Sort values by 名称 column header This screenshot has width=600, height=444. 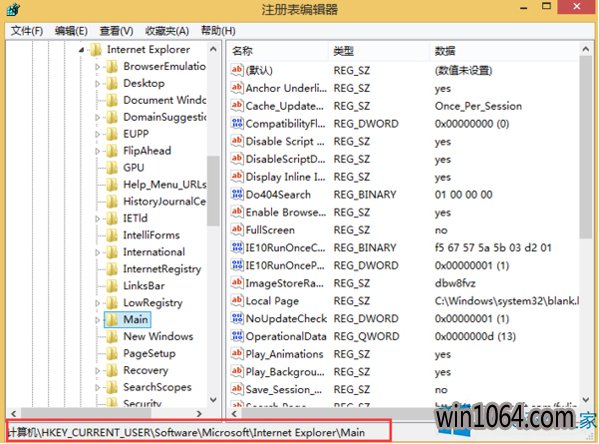click(279, 51)
